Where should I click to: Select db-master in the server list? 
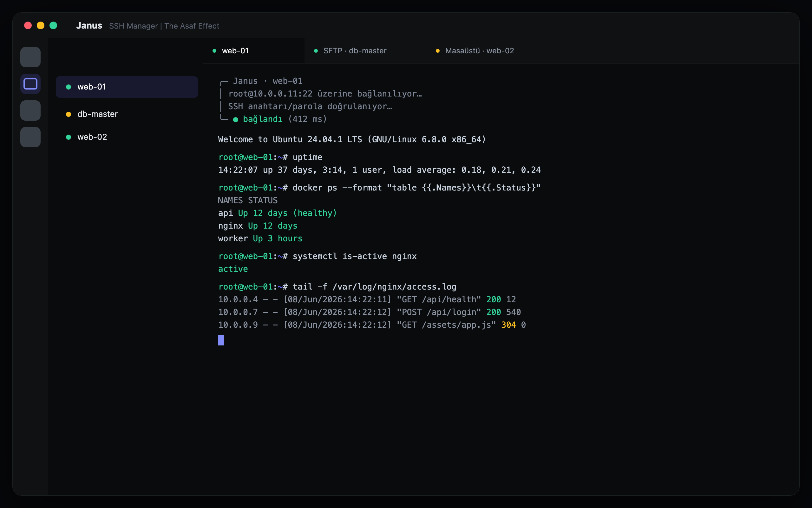127,114
